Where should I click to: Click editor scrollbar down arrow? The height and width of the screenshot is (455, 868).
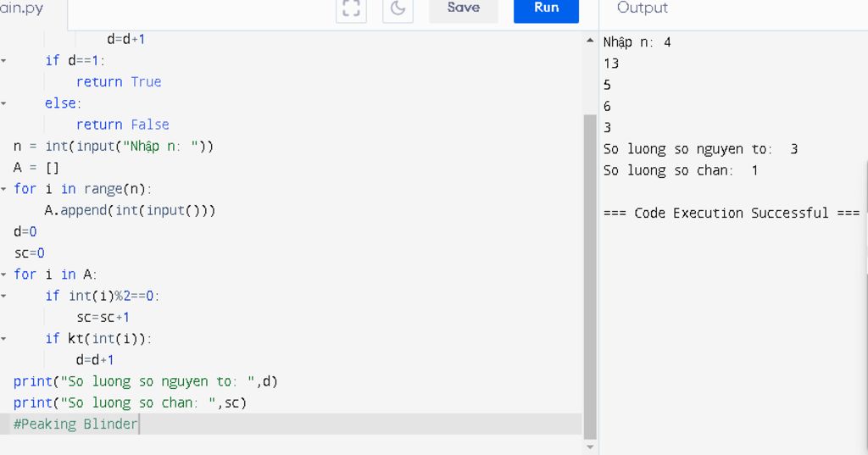(x=590, y=447)
